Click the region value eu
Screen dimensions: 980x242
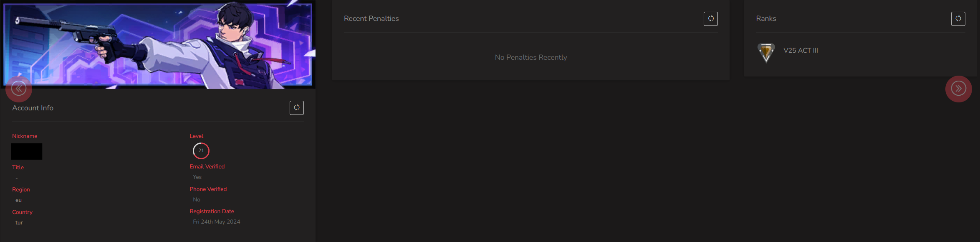point(19,200)
